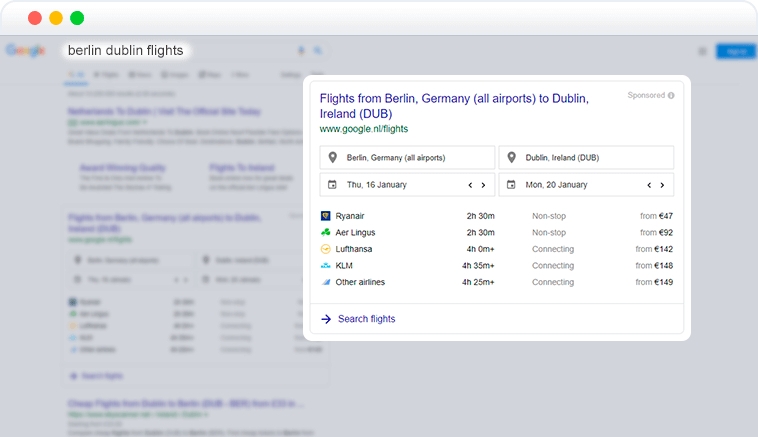Click the 4h 0m+ duration in Lufthansa row

[x=481, y=249]
